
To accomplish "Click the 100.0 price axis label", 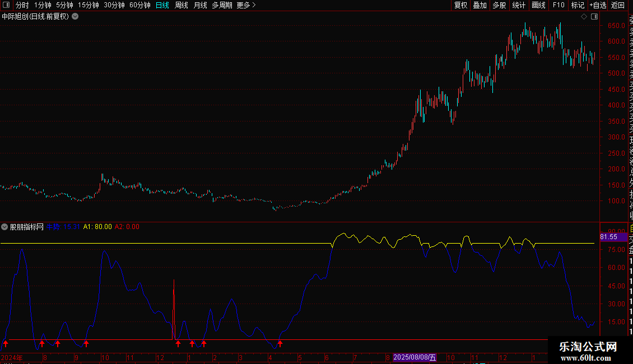I will point(616,201).
